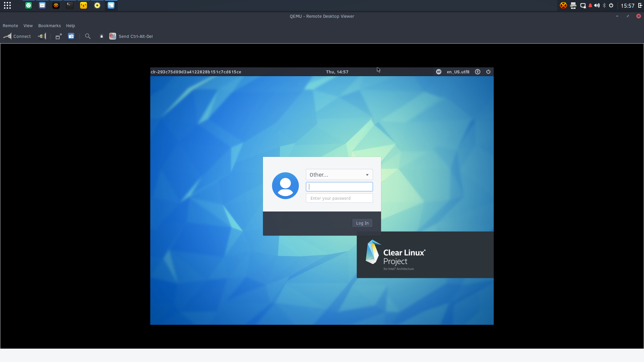The image size is (644, 362).
Task: Open the Help menu
Action: 70,26
